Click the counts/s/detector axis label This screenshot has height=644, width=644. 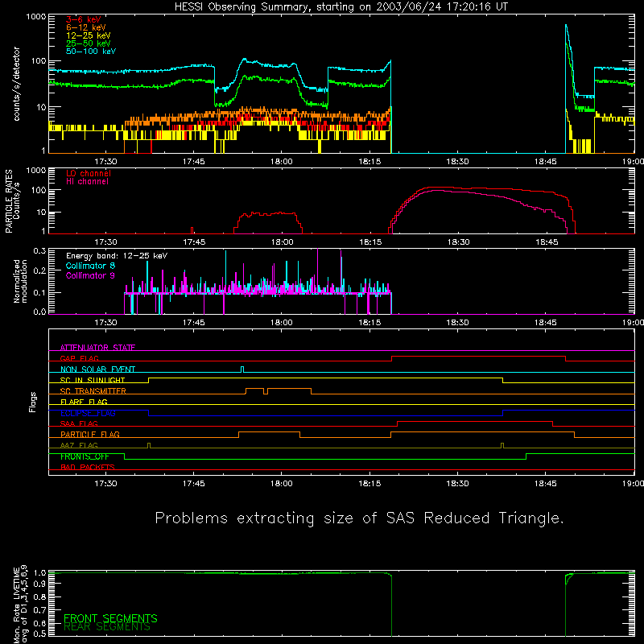[16, 84]
